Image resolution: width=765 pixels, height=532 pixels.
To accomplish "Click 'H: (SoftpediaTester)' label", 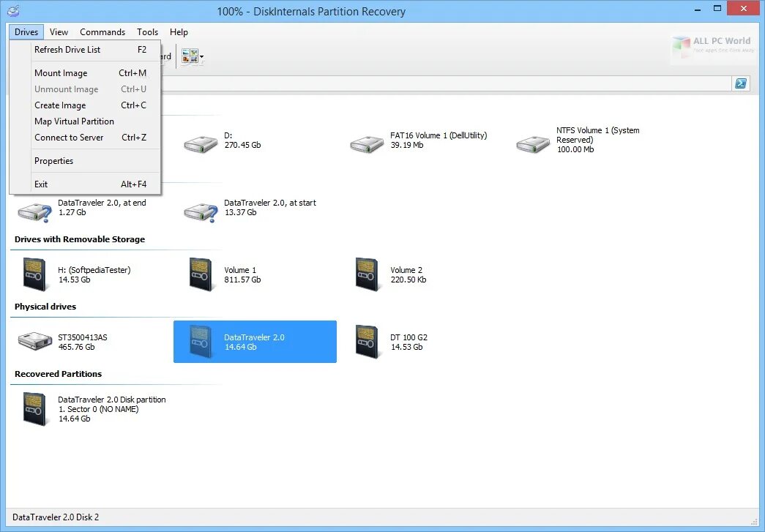I will click(x=94, y=270).
